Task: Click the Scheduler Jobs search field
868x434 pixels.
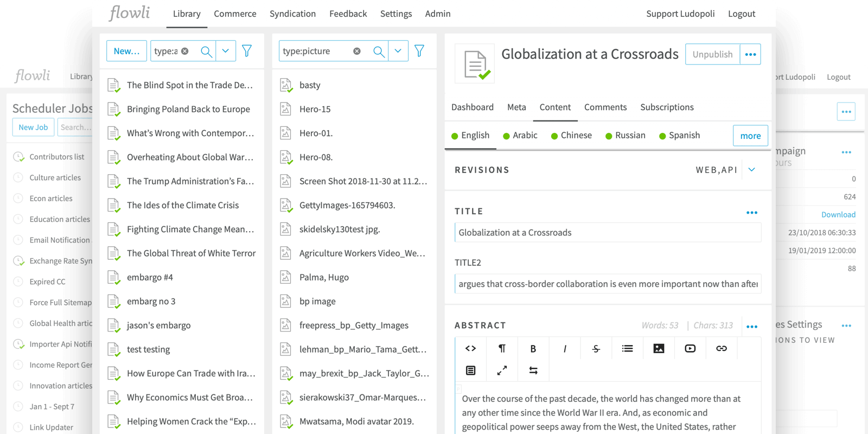Action: point(75,127)
